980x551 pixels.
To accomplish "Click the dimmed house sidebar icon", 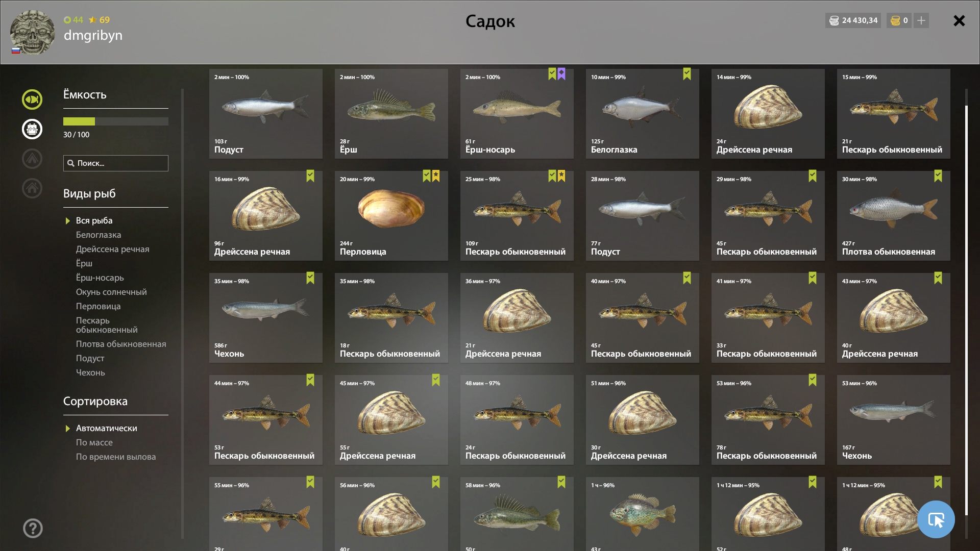I will coord(32,188).
